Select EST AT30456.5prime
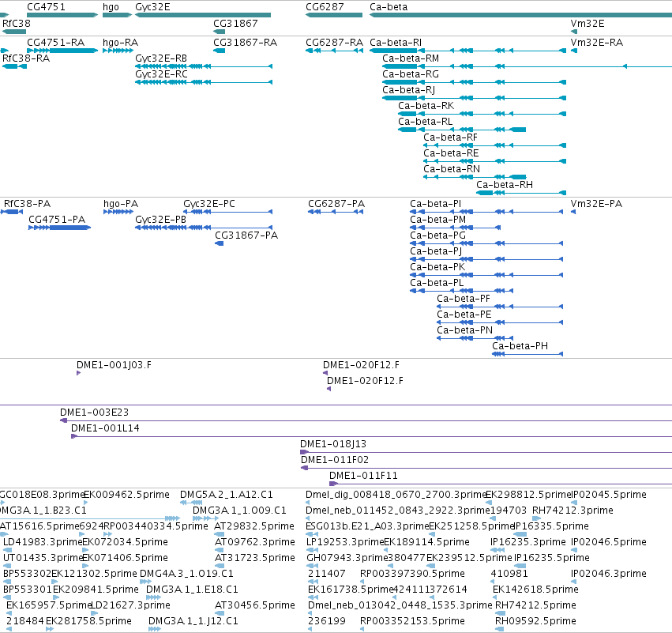This screenshot has width=672, height=633. point(254,605)
